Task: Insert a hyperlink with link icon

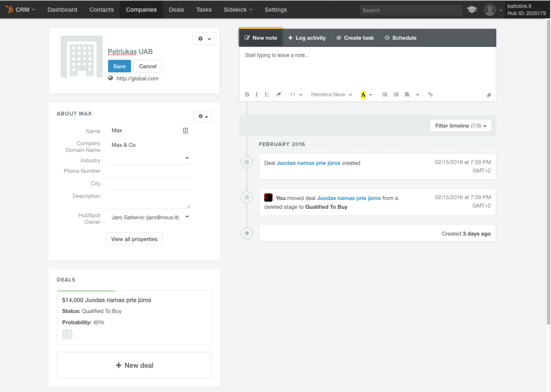Action: coord(430,95)
